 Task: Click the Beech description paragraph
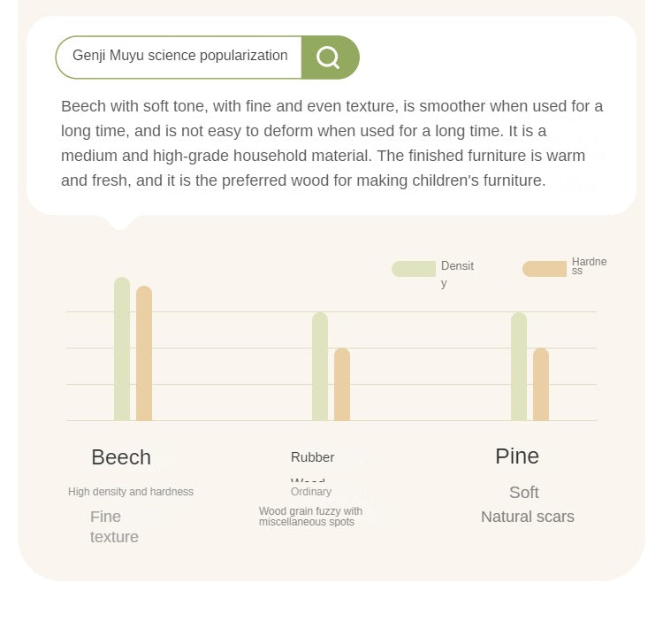[x=331, y=143]
